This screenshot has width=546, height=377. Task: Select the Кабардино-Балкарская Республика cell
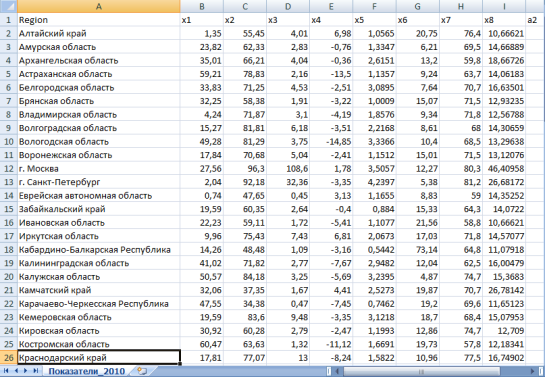click(x=99, y=250)
